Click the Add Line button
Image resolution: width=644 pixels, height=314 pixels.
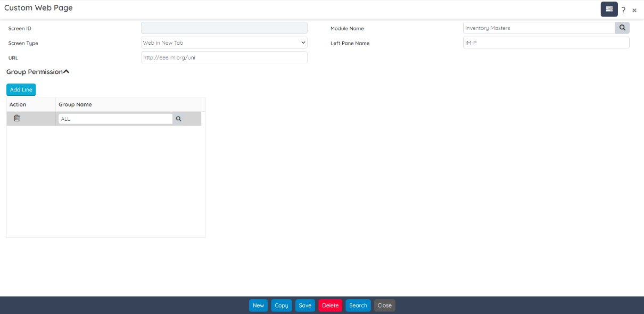21,90
